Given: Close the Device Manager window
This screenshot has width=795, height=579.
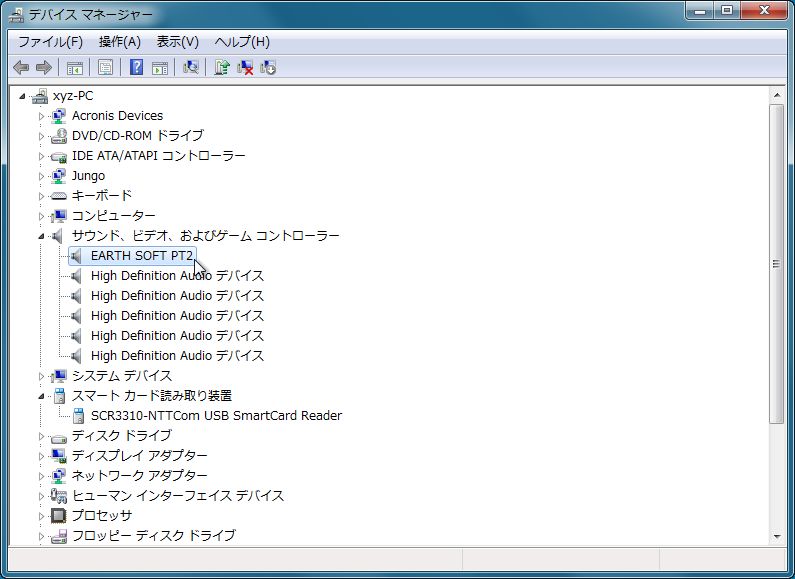Looking at the screenshot, I should [764, 10].
